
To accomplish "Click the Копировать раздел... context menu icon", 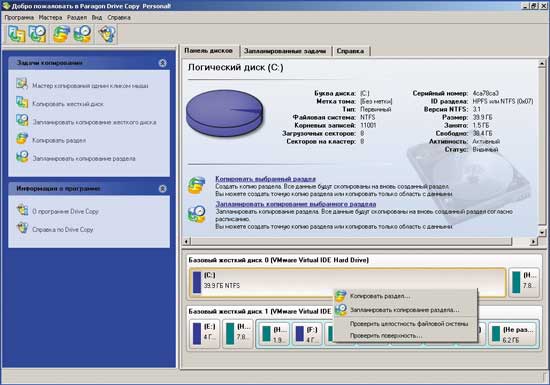I will click(x=341, y=296).
